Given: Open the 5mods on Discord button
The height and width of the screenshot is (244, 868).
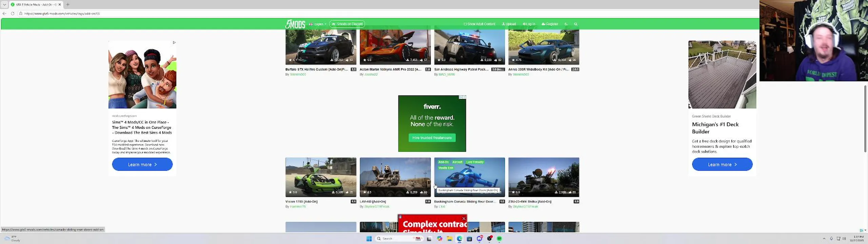Looking at the screenshot, I should [347, 24].
